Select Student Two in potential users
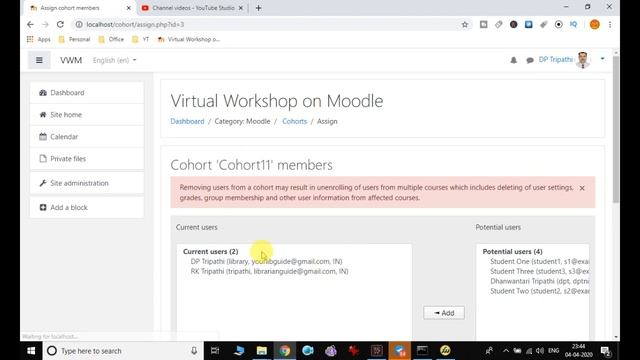 coord(539,291)
